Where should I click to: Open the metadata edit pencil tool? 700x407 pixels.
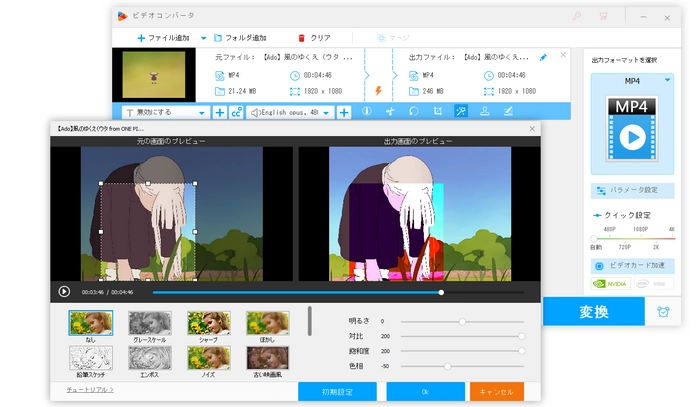pyautogui.click(x=508, y=112)
